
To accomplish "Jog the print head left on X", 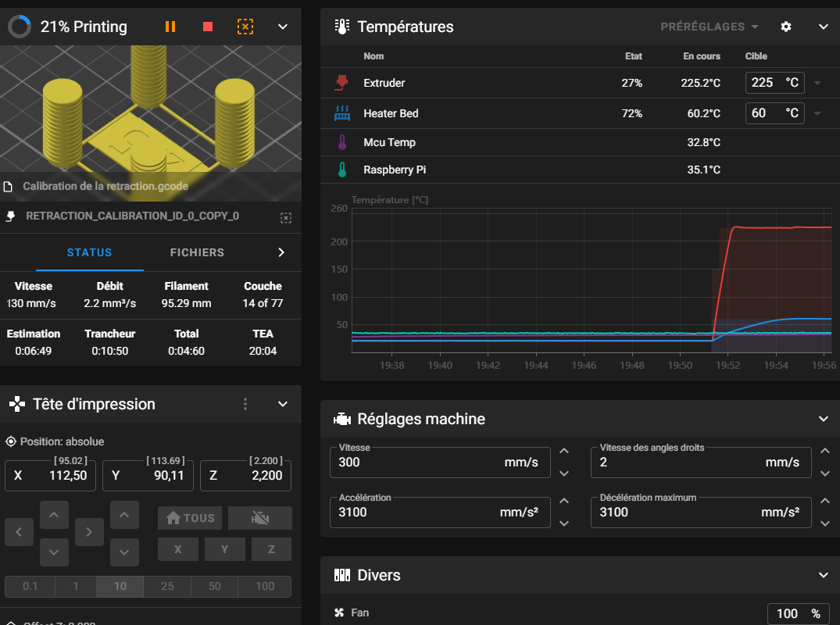I will coord(19,532).
